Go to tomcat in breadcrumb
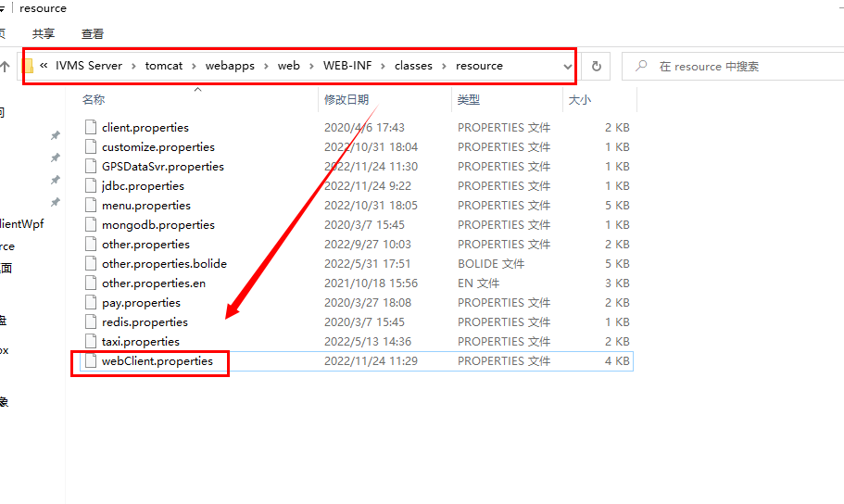 tap(164, 66)
